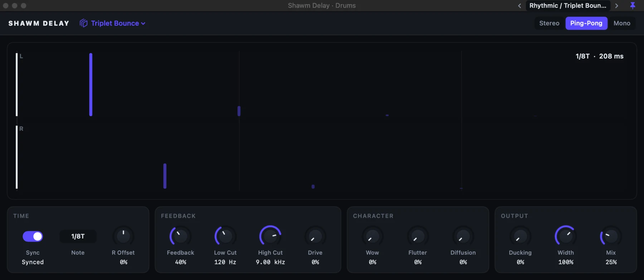Click the 120 Hz Low Cut value
Screen dimensions: 644x280
(225, 262)
